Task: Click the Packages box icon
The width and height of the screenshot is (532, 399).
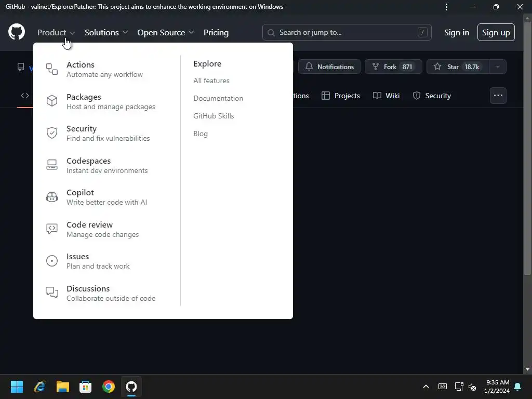Action: pos(52,101)
